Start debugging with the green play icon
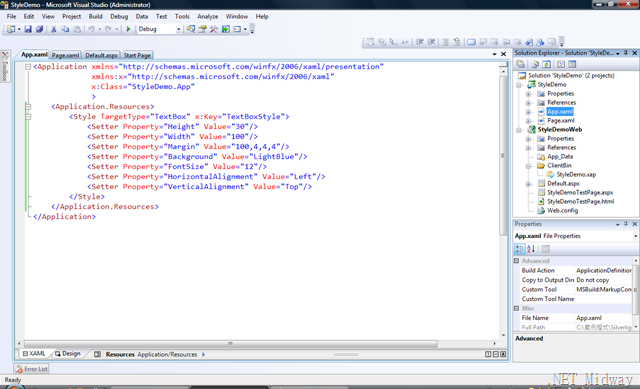The width and height of the screenshot is (640, 389). 128,29
